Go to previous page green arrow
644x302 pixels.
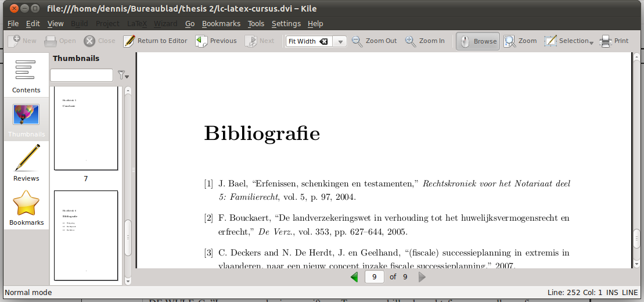(354, 277)
